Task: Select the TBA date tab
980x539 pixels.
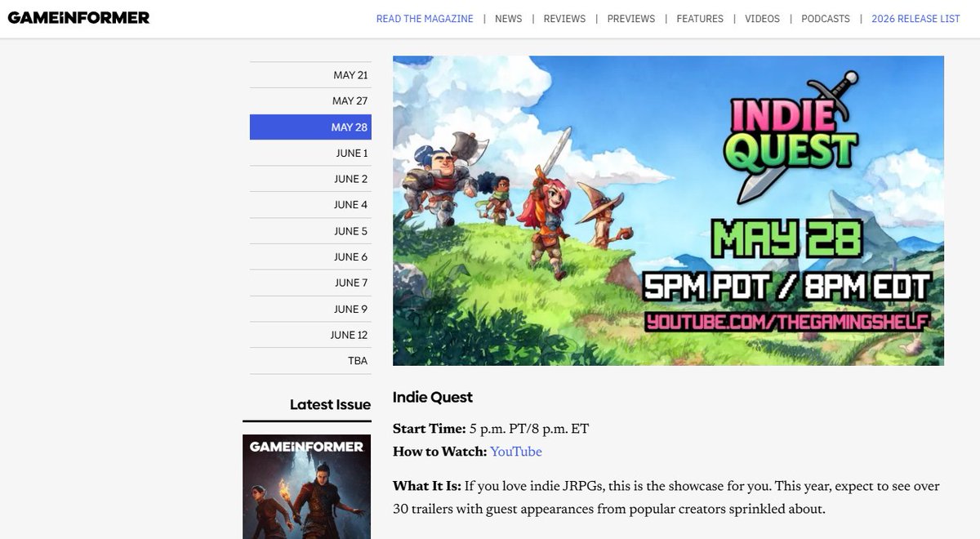Action: [310, 361]
